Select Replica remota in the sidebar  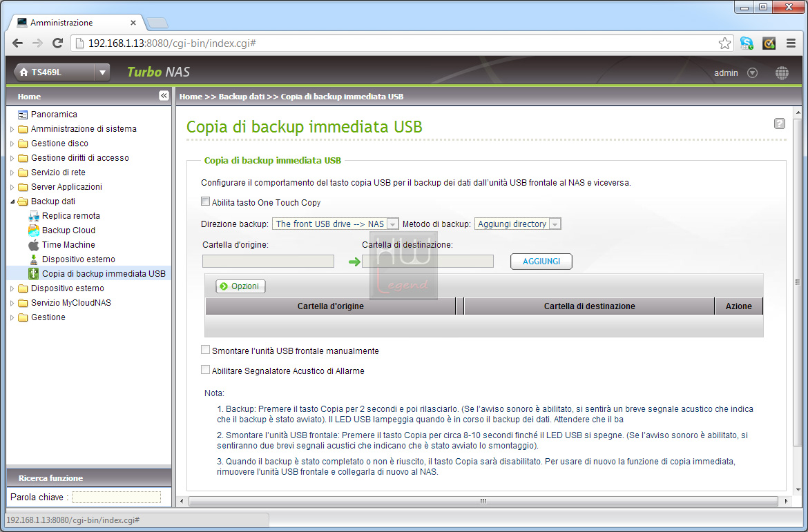pyautogui.click(x=71, y=216)
